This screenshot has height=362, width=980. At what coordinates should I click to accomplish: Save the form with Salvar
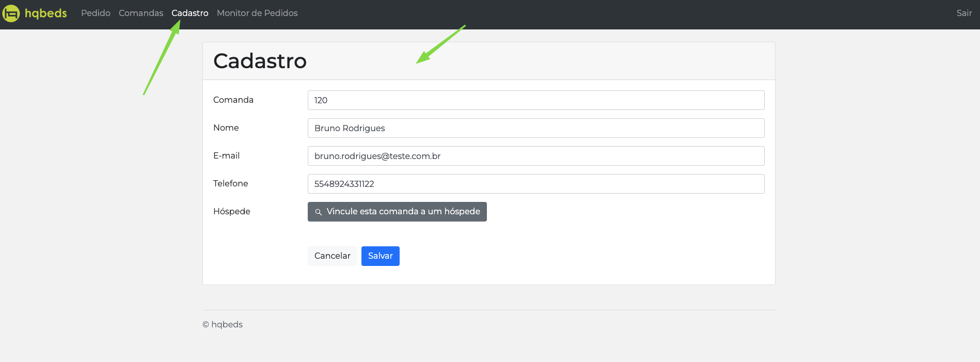(381, 256)
